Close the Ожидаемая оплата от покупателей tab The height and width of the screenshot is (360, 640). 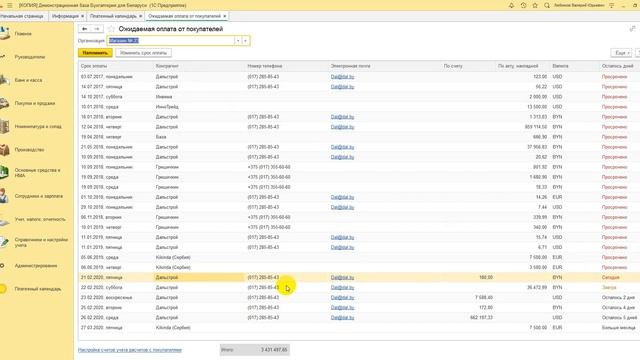(x=224, y=16)
